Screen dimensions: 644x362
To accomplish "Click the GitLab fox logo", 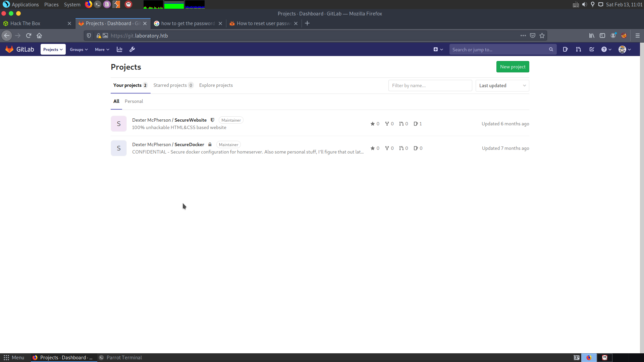I will point(9,49).
